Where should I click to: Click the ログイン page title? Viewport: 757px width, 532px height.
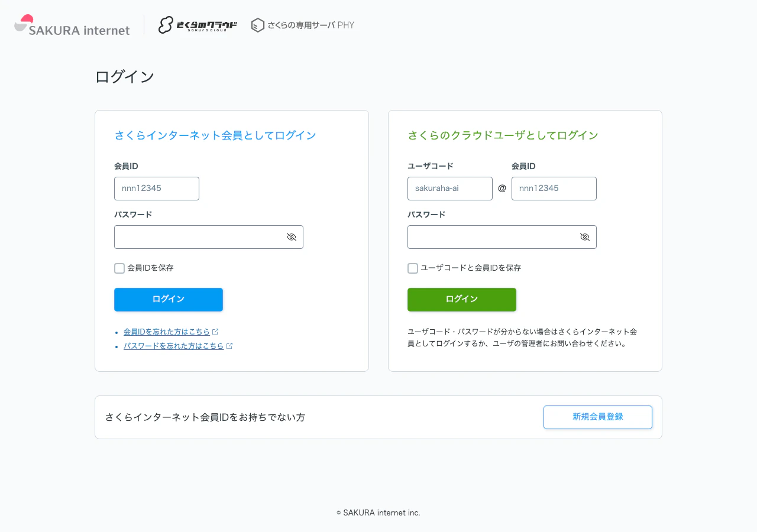tap(125, 77)
